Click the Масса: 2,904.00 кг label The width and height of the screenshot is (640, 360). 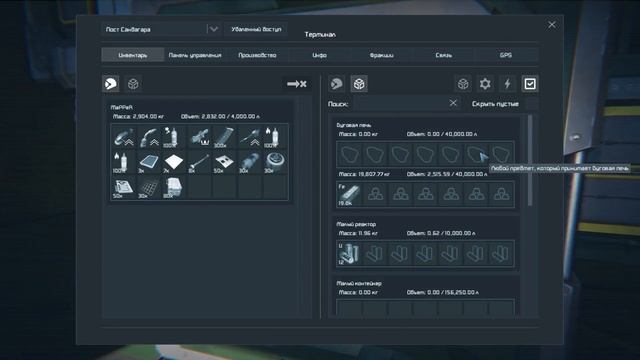pyautogui.click(x=138, y=116)
